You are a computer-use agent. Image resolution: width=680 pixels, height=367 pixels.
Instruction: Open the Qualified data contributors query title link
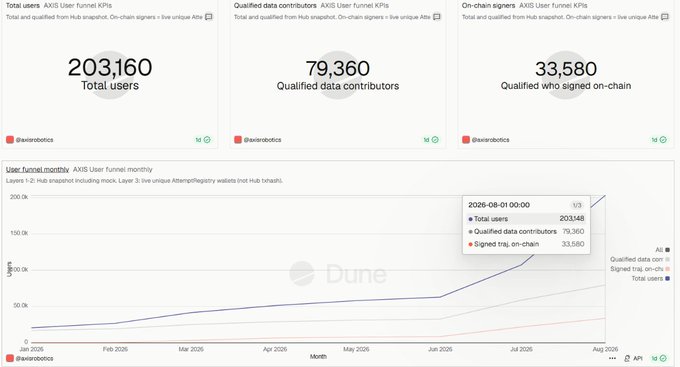[275, 6]
